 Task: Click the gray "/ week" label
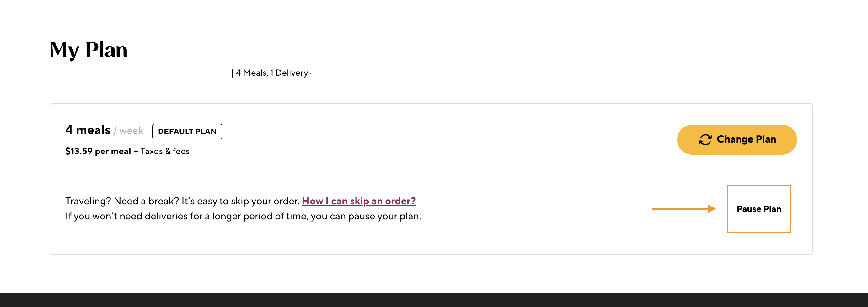click(128, 131)
